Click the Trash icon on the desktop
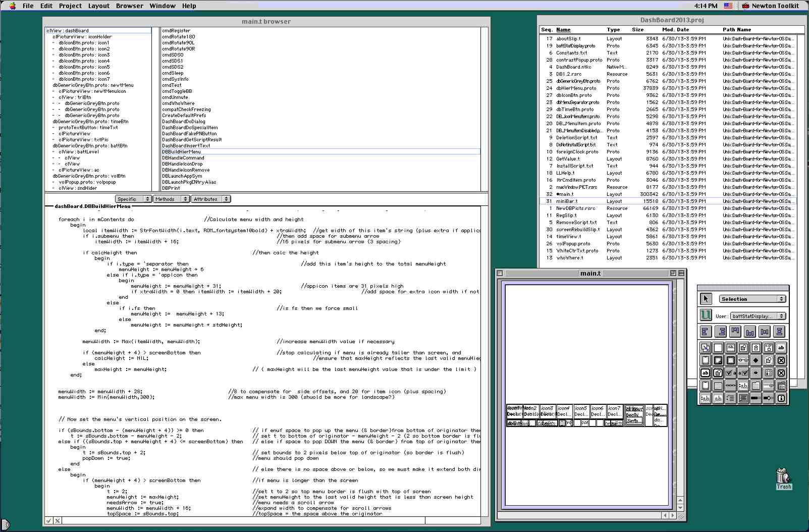The height and width of the screenshot is (532, 809). click(784, 478)
